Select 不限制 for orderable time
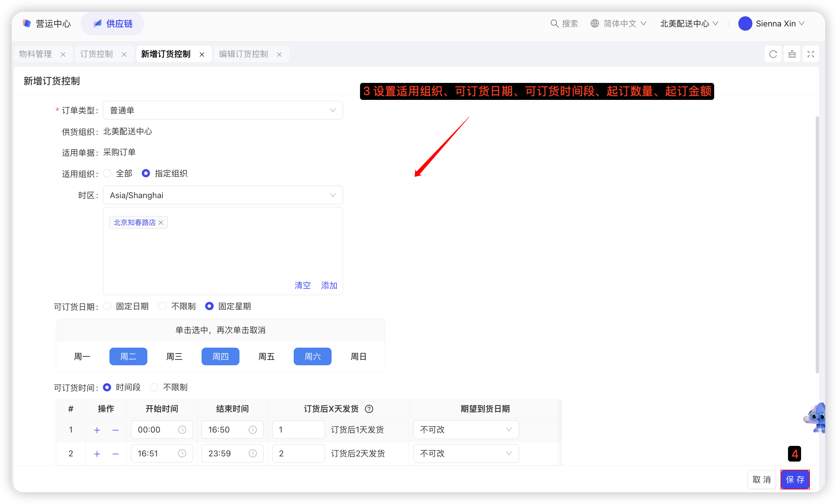837x504 pixels. pos(154,387)
